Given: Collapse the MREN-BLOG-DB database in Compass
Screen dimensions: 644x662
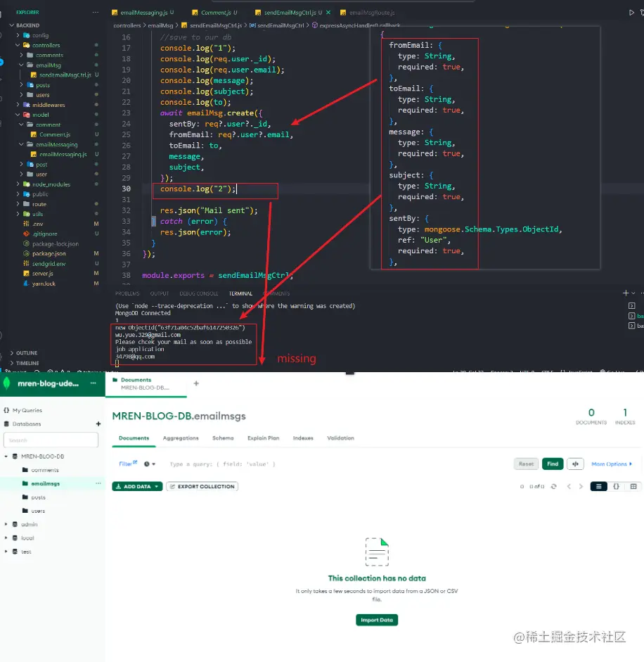Looking at the screenshot, I should (x=6, y=457).
